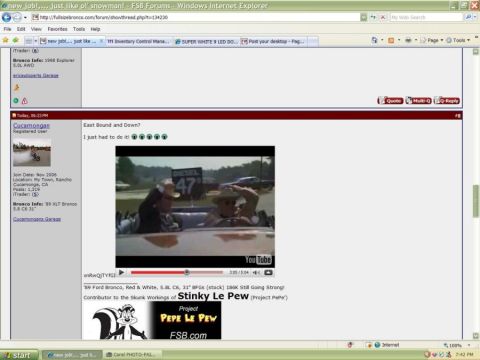
Task: Mute the YouTube video volume
Action: [256, 273]
